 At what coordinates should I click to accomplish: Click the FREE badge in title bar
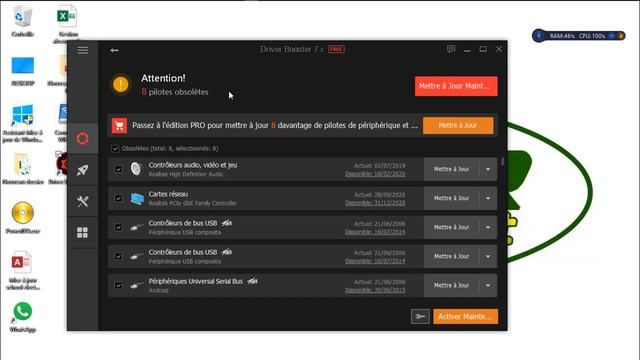tap(336, 49)
